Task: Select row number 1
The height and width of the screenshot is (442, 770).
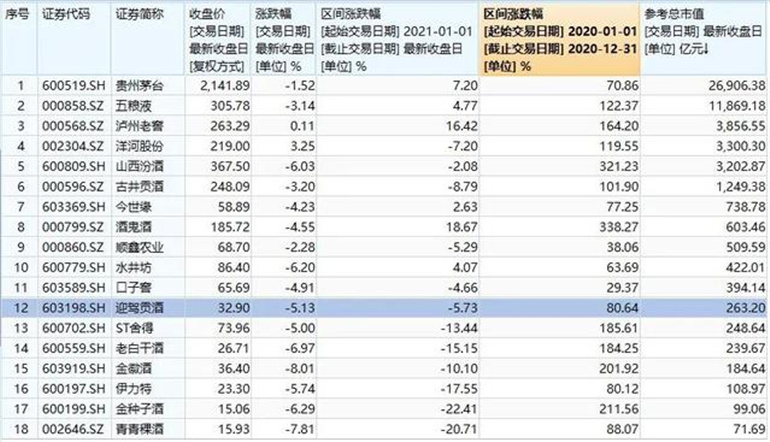Action: pyautogui.click(x=21, y=85)
